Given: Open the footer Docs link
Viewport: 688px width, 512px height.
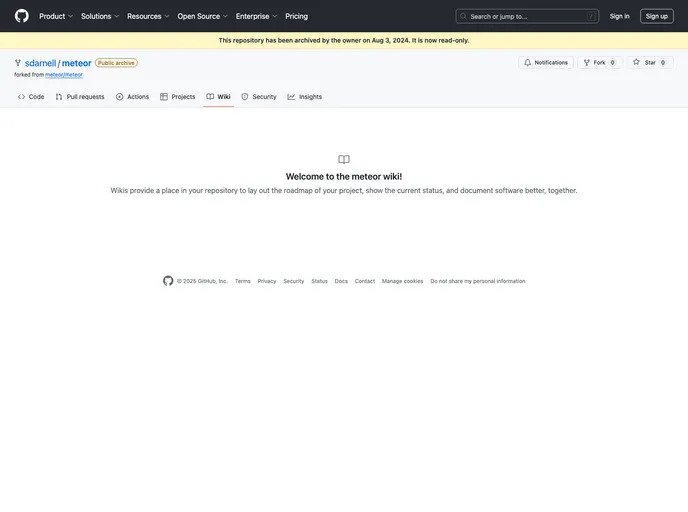Looking at the screenshot, I should coord(341,281).
